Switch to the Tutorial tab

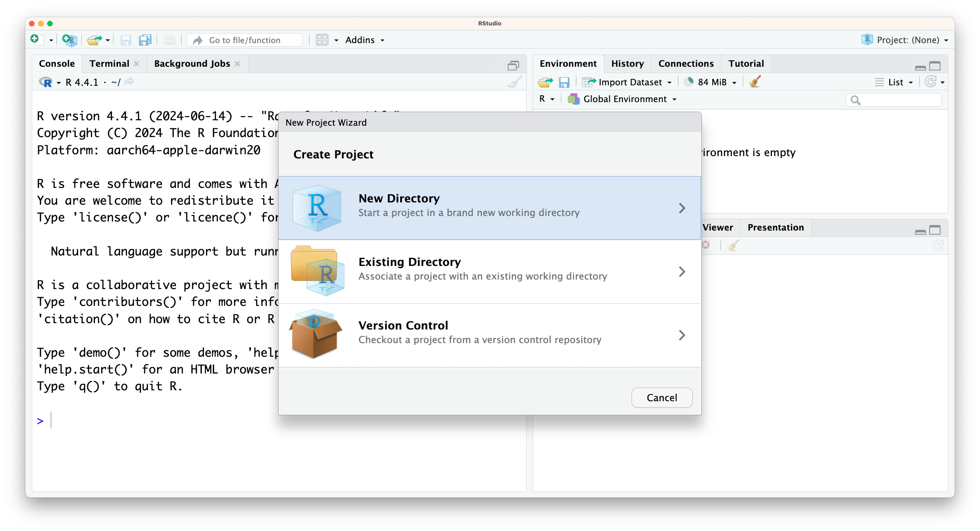[x=746, y=64]
